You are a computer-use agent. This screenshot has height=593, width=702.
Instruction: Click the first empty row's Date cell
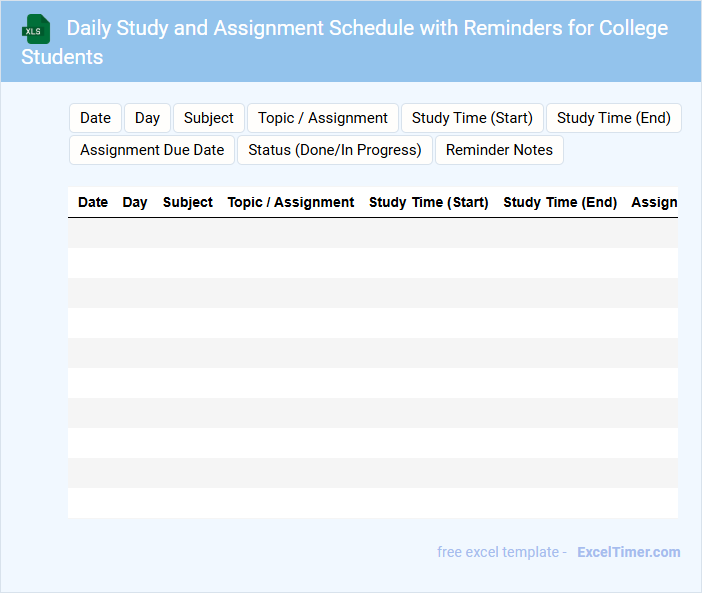click(93, 233)
